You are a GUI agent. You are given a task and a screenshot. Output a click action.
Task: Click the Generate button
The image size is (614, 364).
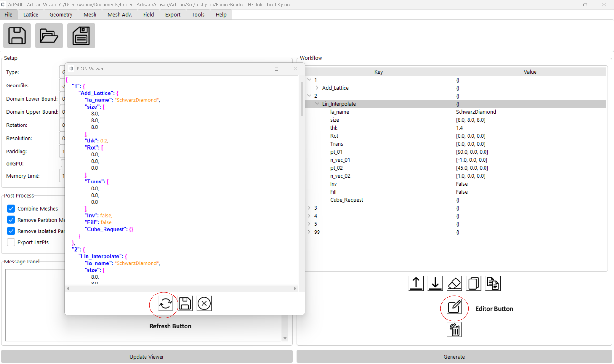point(454,357)
